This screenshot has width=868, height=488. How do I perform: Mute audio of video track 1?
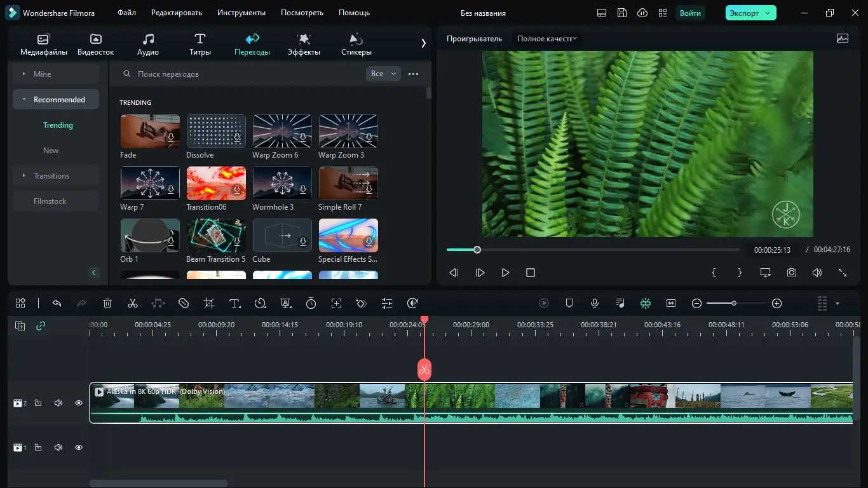58,447
